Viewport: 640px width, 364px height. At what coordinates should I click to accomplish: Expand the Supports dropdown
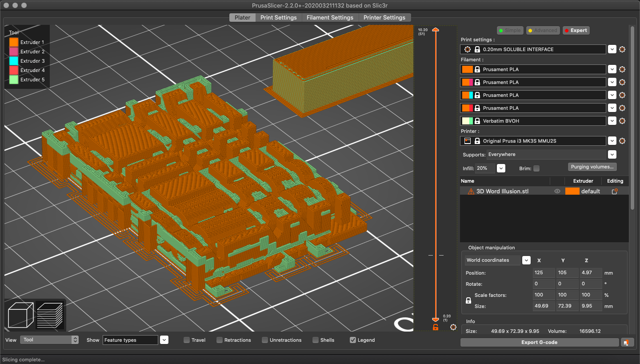tap(612, 155)
